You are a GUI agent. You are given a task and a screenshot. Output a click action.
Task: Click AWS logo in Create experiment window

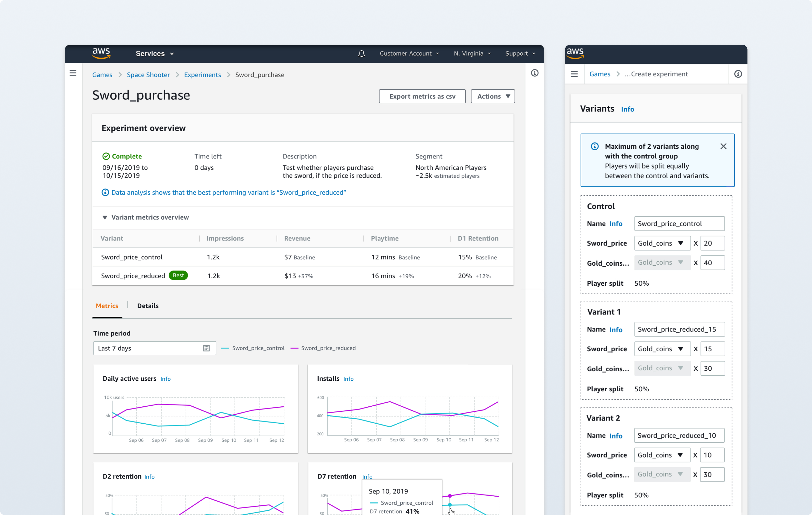coord(575,53)
